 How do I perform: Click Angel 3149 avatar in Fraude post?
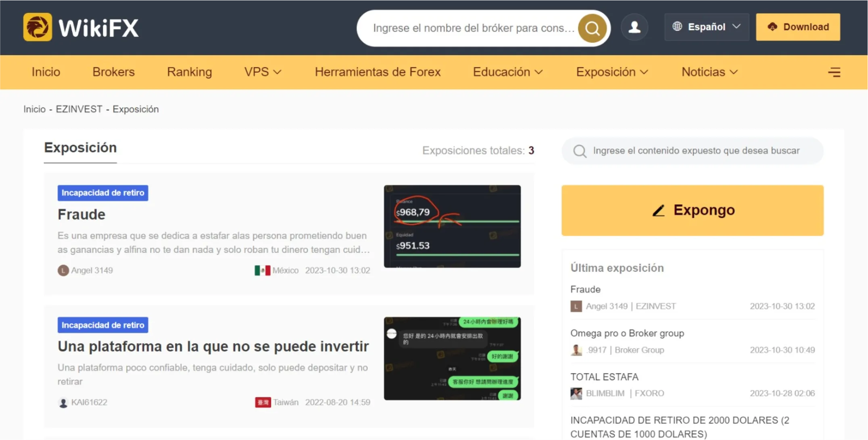63,270
